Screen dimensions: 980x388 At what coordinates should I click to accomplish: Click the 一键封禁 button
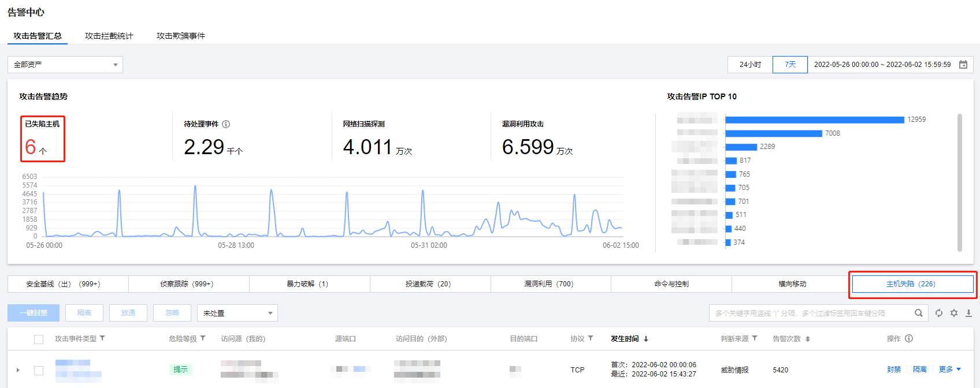click(34, 313)
